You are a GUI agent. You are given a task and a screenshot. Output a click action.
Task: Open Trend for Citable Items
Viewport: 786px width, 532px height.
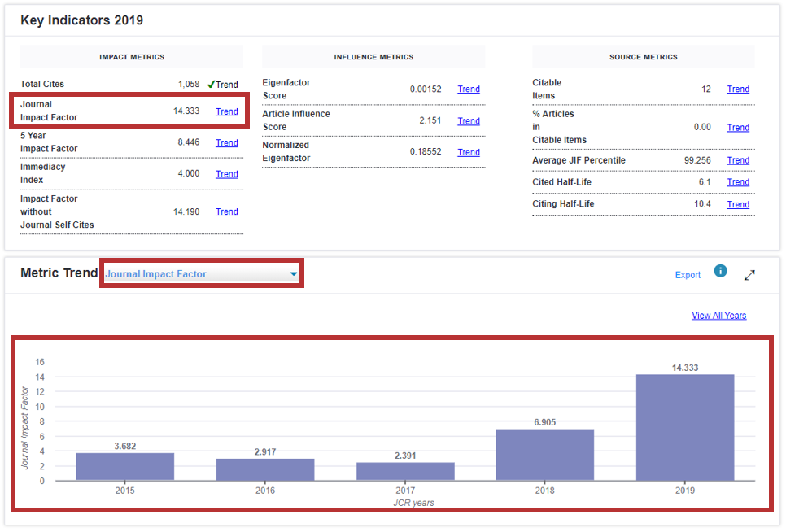[738, 89]
